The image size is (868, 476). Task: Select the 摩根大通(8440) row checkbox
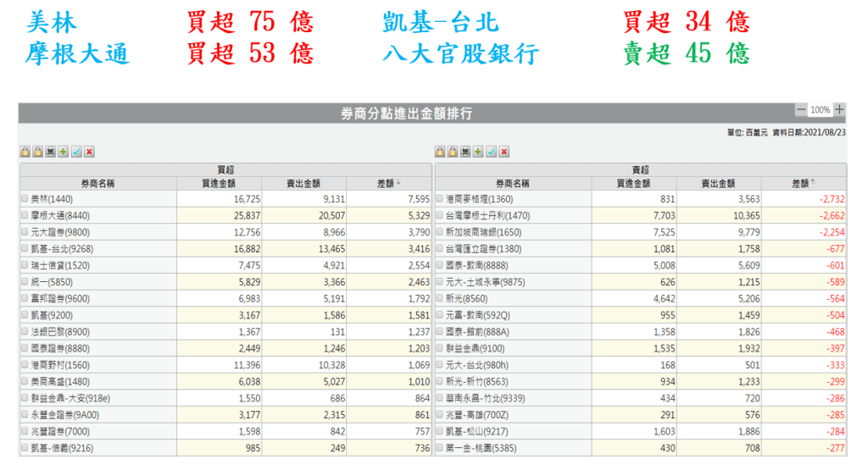[25, 216]
